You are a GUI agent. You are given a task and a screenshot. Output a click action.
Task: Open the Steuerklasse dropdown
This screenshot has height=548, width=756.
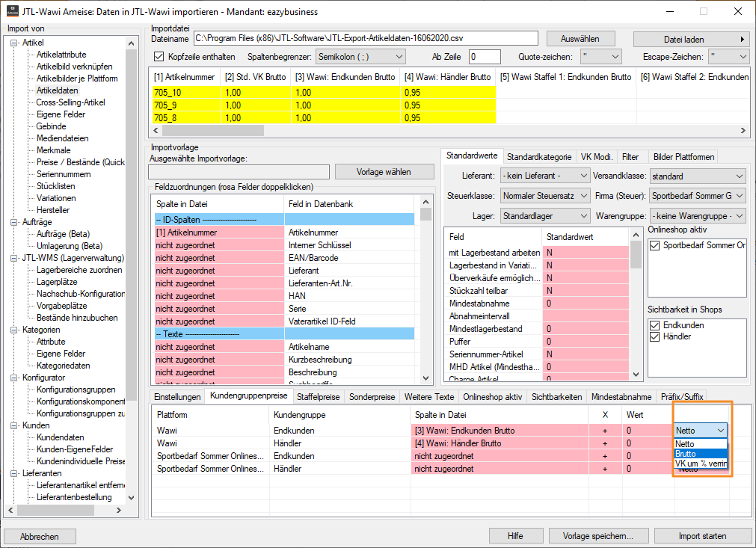[x=545, y=196]
